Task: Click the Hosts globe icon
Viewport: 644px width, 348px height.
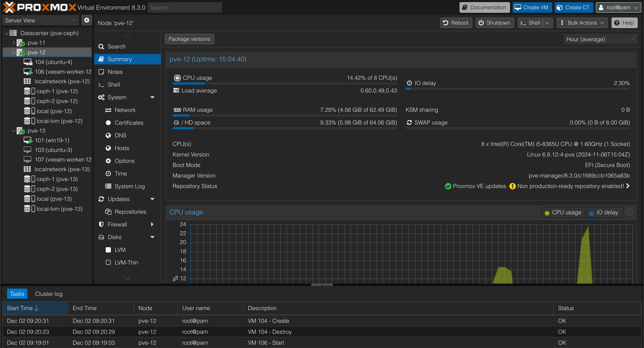Action: coord(108,148)
